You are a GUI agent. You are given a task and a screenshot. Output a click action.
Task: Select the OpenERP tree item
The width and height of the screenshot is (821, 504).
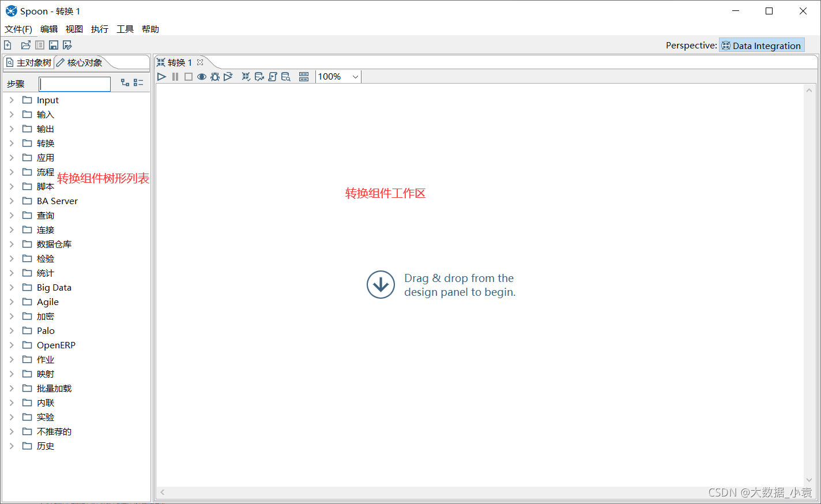click(x=56, y=345)
